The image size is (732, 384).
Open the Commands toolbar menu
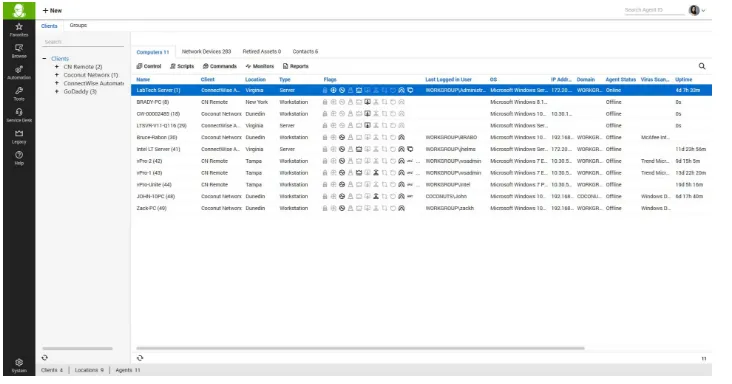coord(220,66)
